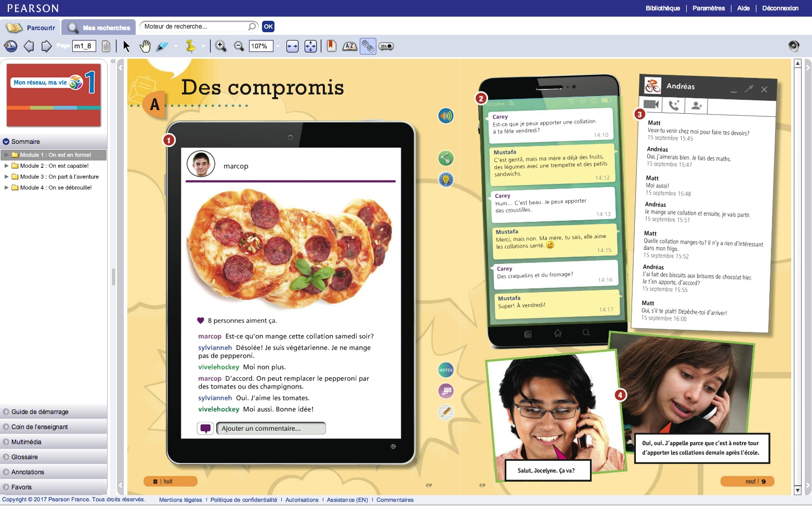Open Paramètres from the top bar

tap(708, 8)
